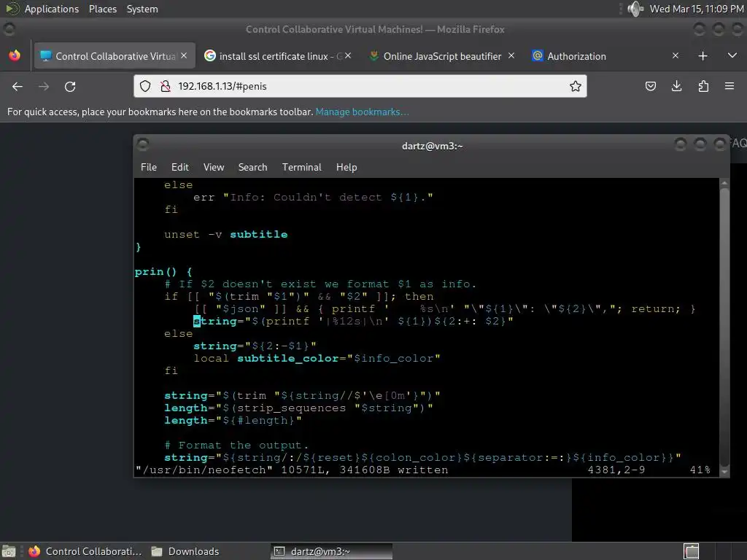Close the terminal window
Image resolution: width=747 pixels, height=560 pixels.
(x=719, y=144)
